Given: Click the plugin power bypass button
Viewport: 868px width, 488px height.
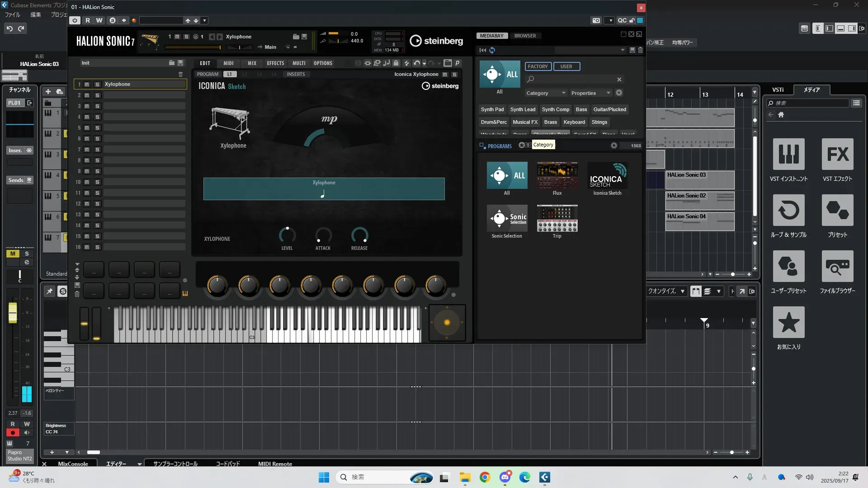Looking at the screenshot, I should pyautogui.click(x=75, y=20).
